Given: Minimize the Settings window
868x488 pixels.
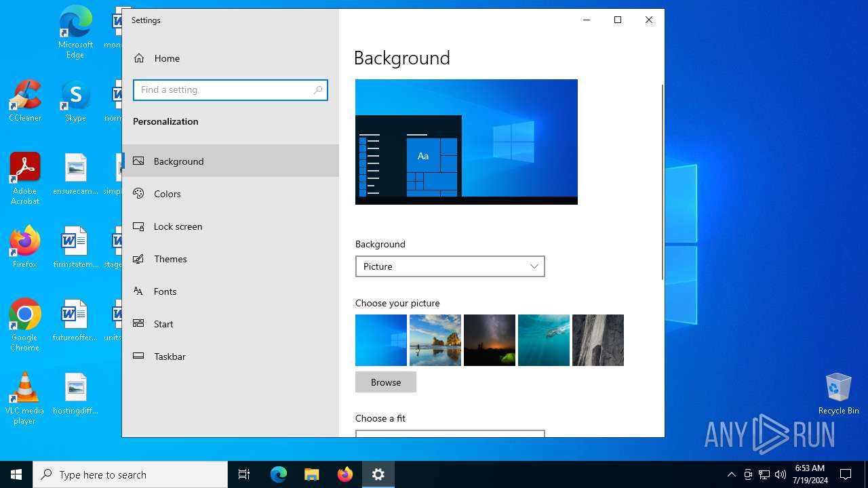Looking at the screenshot, I should coord(587,20).
